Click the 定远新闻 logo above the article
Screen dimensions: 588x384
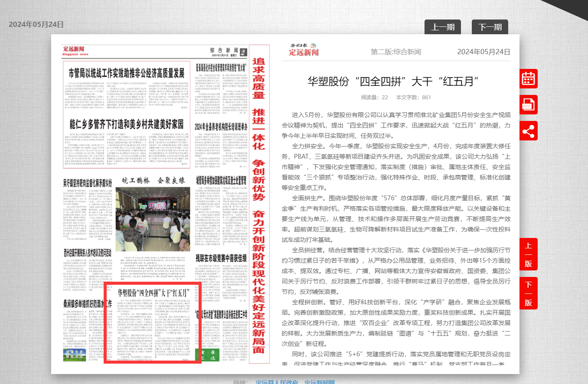pos(304,50)
